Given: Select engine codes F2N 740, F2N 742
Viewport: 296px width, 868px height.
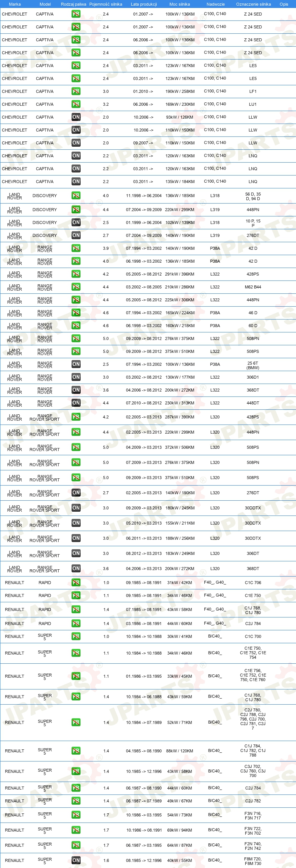Looking at the screenshot, I should point(253,846).
